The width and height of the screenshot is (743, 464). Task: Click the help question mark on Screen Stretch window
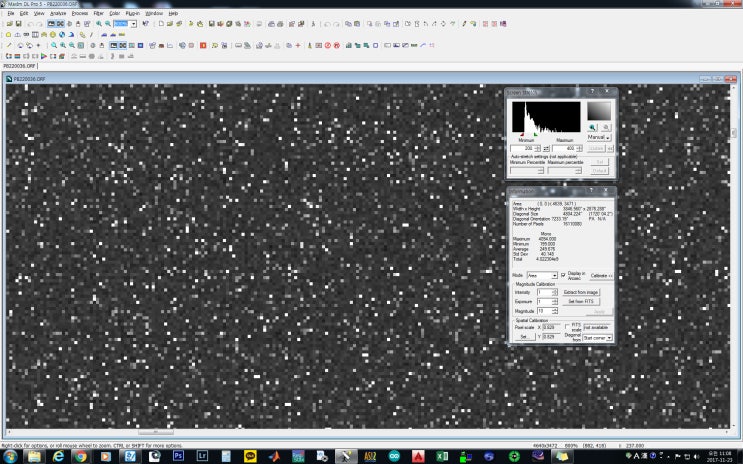pos(592,91)
